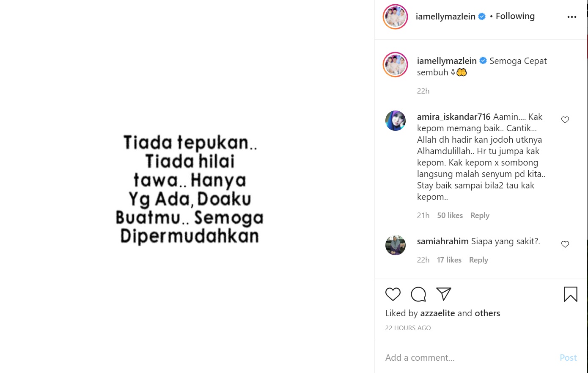Open comment bubble icon under post
Image resolution: width=588 pixels, height=373 pixels.
(418, 294)
